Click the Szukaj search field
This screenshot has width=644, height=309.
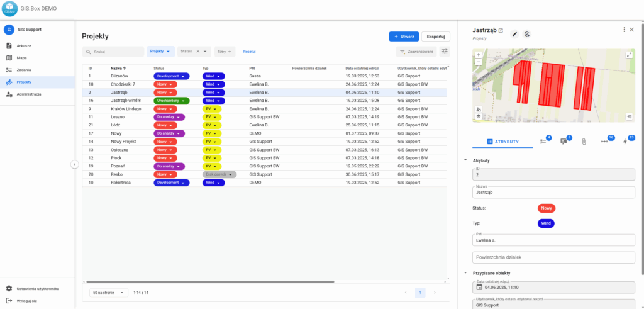[116, 52]
